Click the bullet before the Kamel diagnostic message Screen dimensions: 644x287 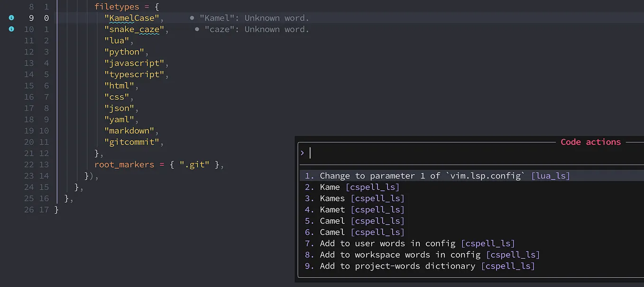192,18
